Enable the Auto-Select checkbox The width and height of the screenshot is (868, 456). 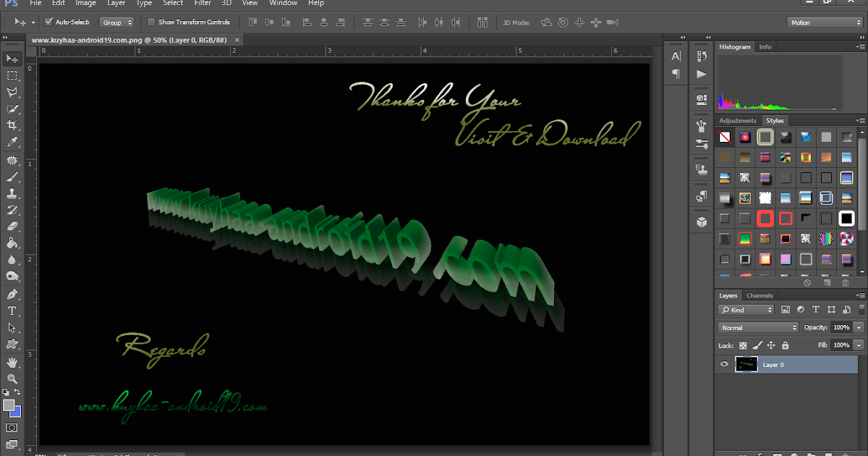click(x=49, y=22)
